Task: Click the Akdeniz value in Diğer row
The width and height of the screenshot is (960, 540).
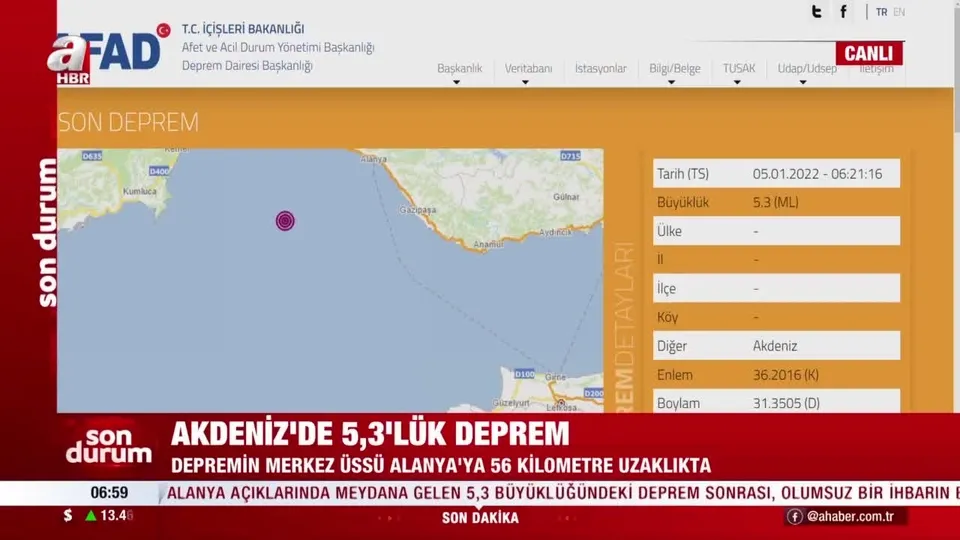Action: [775, 346]
